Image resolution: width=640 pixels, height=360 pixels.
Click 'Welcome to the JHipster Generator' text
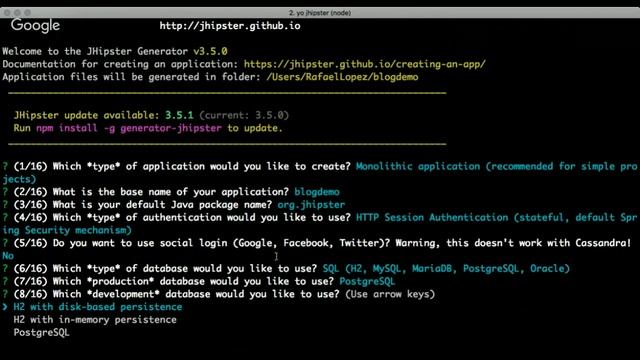(95, 51)
